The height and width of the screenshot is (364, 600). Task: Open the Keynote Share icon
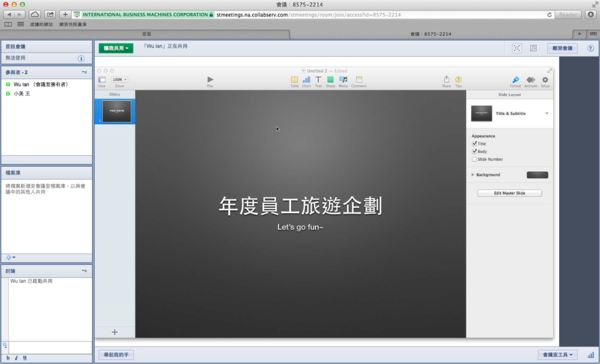pos(446,79)
